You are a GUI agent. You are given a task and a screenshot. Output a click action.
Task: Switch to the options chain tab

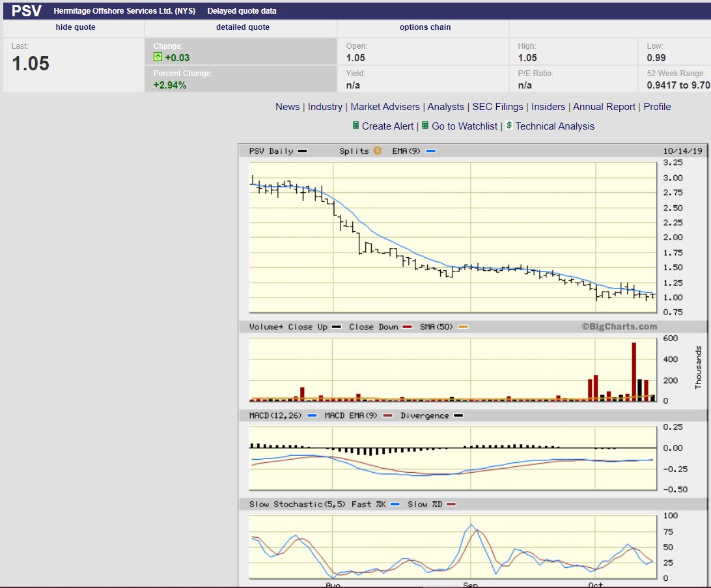[425, 27]
